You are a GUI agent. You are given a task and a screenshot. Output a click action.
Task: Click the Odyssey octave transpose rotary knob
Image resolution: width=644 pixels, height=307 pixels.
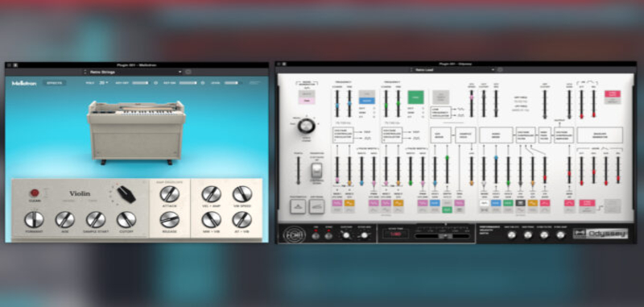coord(307,126)
